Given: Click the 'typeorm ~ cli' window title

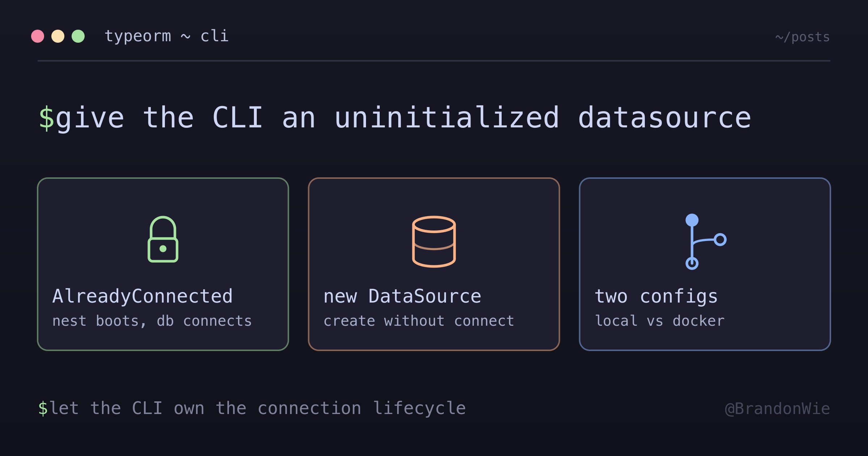Looking at the screenshot, I should [167, 36].
